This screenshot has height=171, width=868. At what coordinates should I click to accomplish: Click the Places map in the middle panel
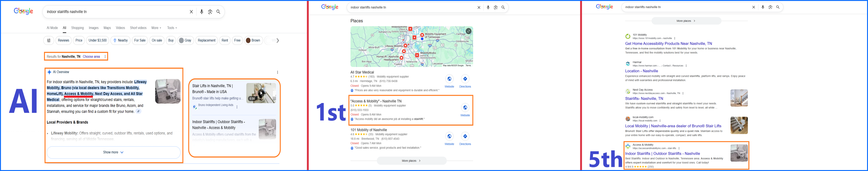coord(411,46)
